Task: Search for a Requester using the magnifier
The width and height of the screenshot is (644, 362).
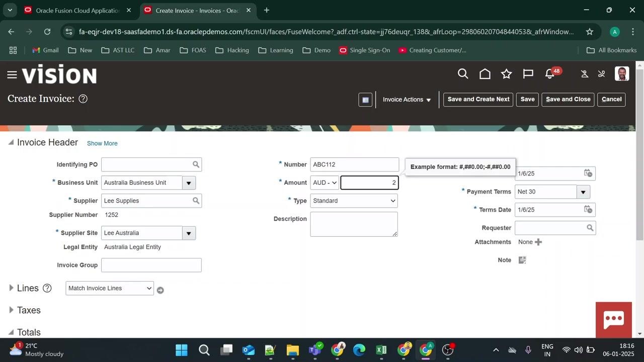Action: click(x=590, y=228)
